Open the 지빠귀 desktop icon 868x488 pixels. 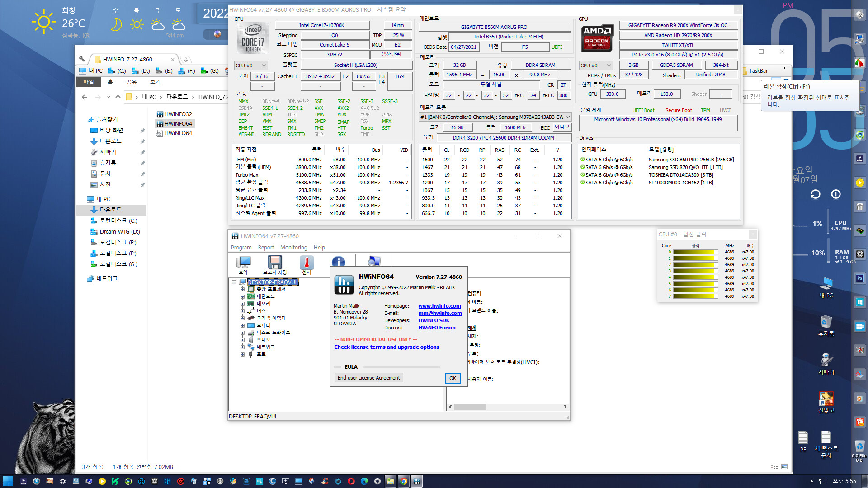tap(826, 364)
